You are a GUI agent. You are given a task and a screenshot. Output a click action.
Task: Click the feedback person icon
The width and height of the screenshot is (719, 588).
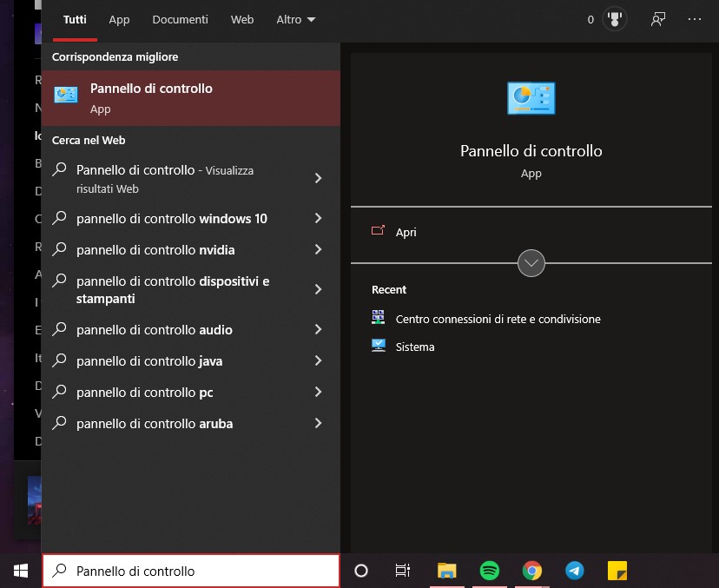[x=659, y=19]
